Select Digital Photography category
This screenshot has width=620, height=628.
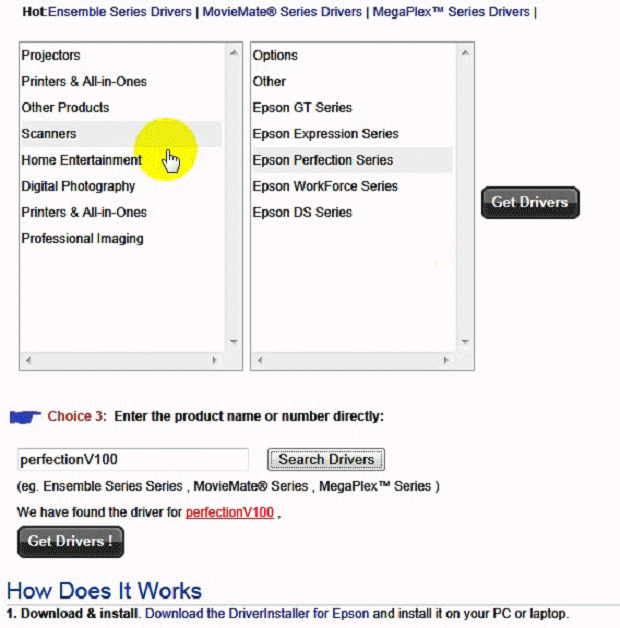pyautogui.click(x=121, y=186)
